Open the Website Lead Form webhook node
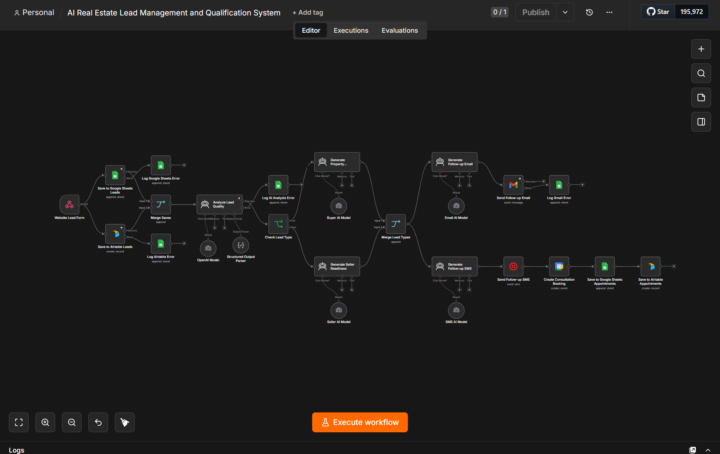Viewport: 720px width, 454px height. [x=69, y=204]
